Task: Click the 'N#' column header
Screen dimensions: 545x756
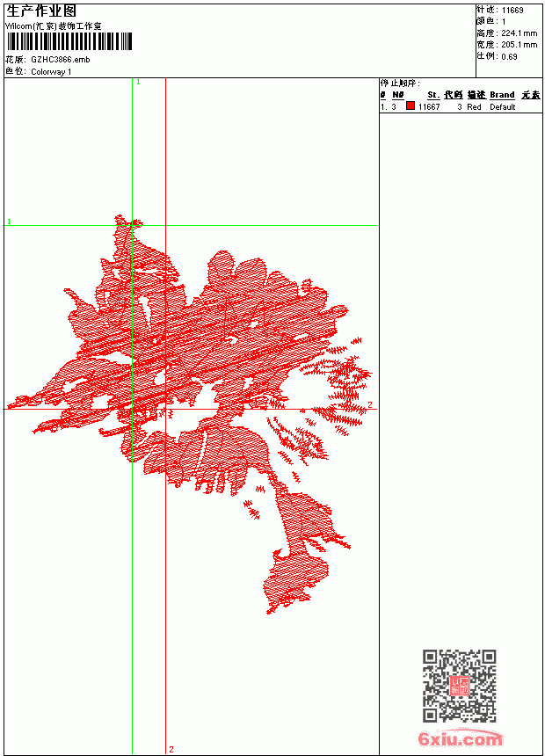Action: click(398, 95)
